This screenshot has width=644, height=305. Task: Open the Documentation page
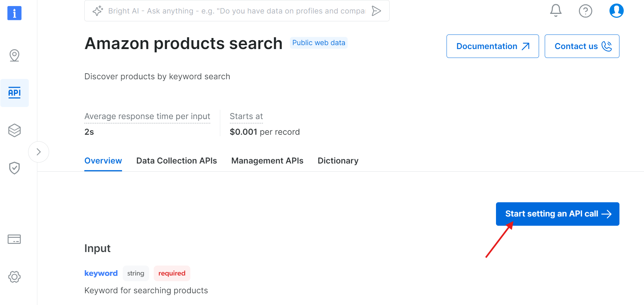click(x=492, y=46)
